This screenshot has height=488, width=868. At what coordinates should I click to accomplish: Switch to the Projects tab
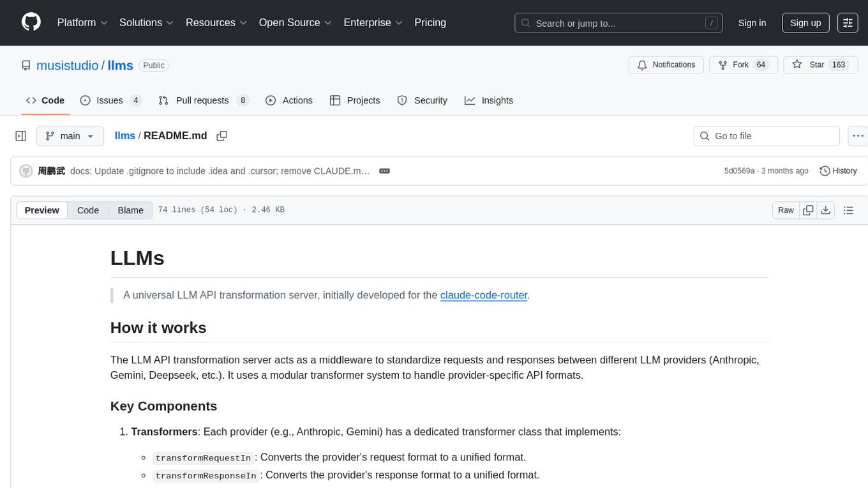pyautogui.click(x=355, y=100)
